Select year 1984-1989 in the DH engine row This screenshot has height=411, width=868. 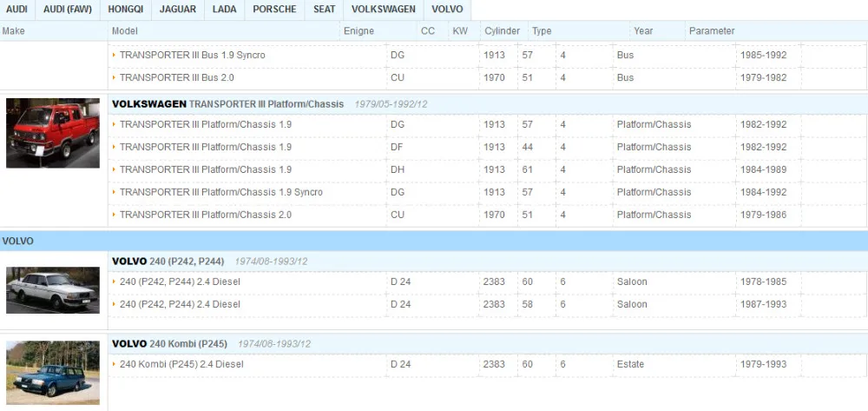point(763,169)
